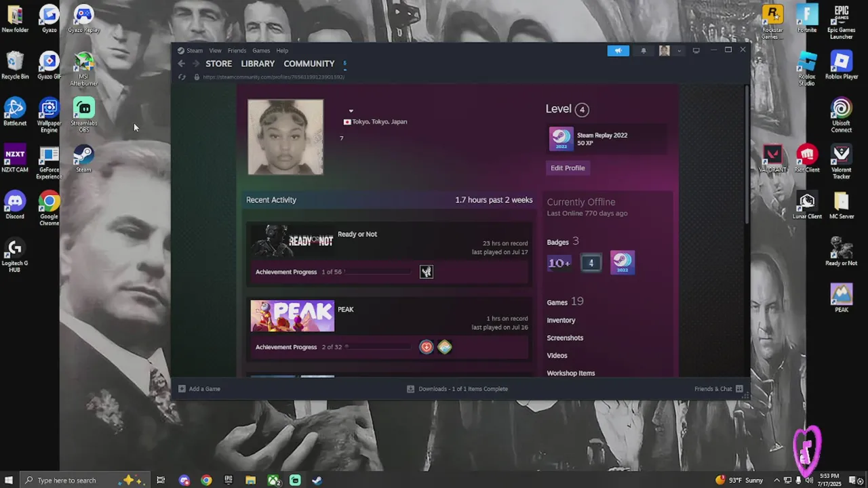This screenshot has height=488, width=868.
Task: Open Windows Start menu
Action: [x=9, y=481]
